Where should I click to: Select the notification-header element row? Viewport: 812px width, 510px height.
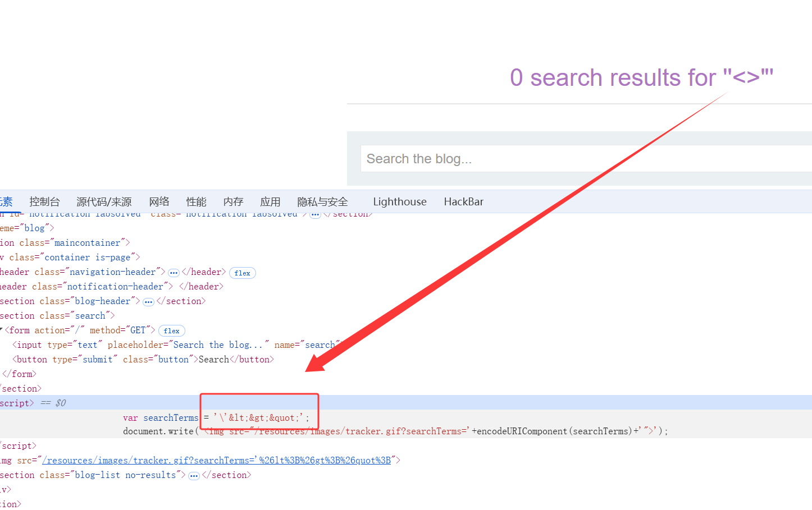coord(112,286)
